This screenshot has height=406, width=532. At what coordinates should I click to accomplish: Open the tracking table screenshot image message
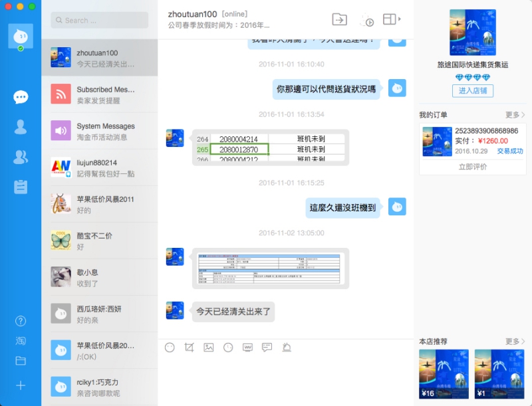271,268
